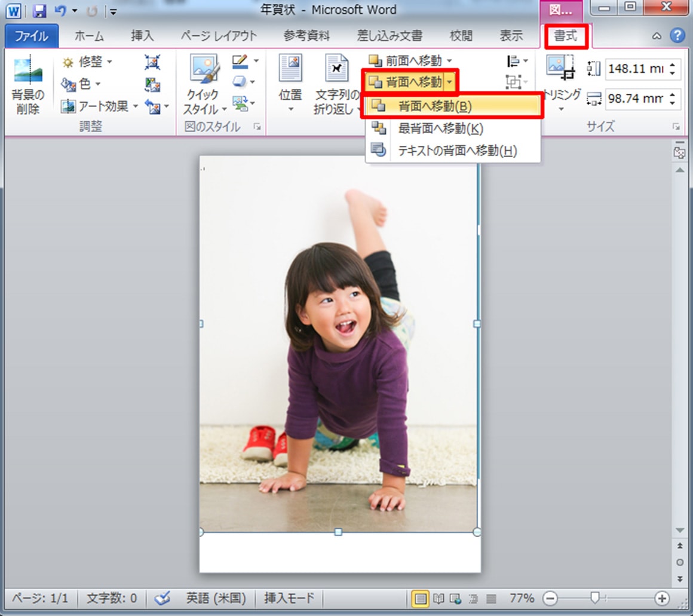Click the zoom out minus button
The height and width of the screenshot is (616, 693).
tap(550, 599)
